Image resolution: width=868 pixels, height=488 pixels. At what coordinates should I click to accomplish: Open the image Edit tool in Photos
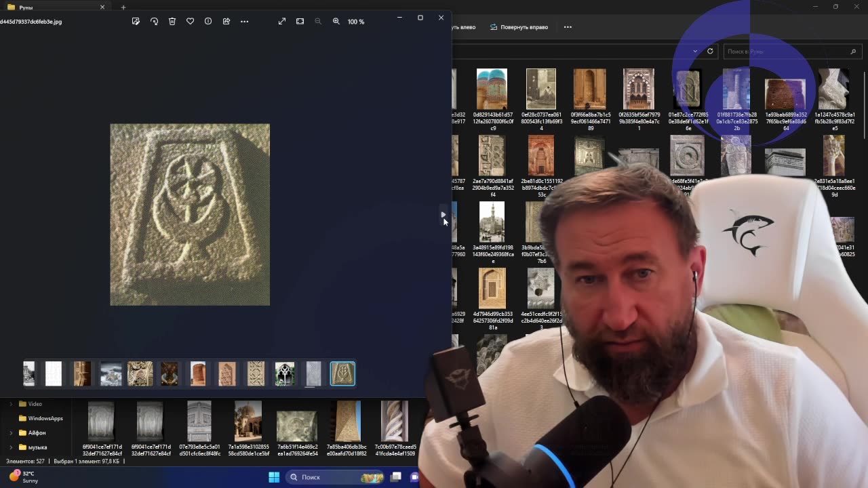(x=136, y=22)
